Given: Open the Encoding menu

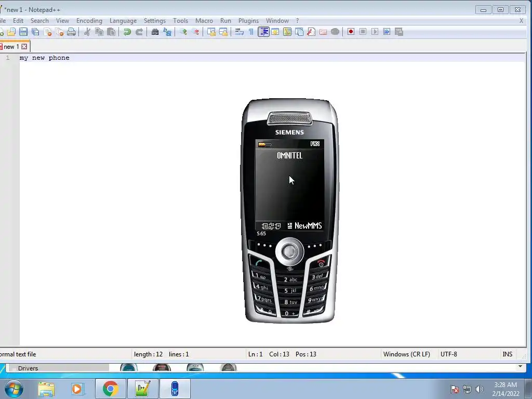Looking at the screenshot, I should pos(89,21).
